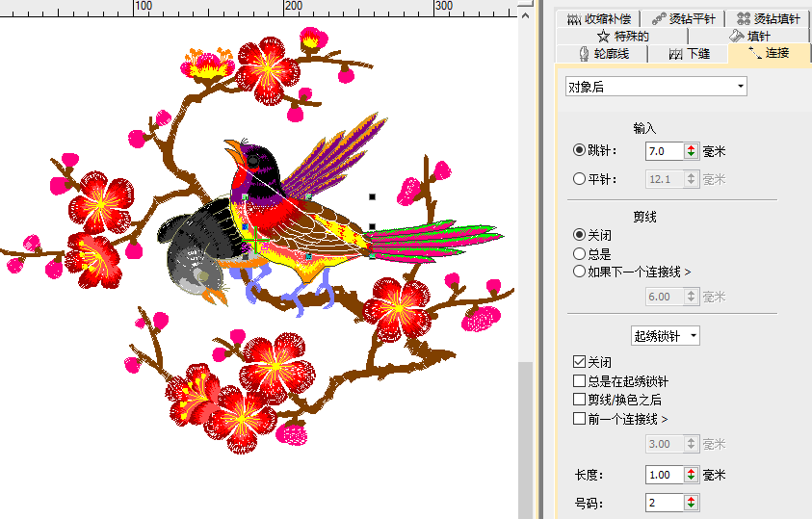Enable 前一个连接线 checkbox
The image size is (812, 519).
[x=579, y=418]
